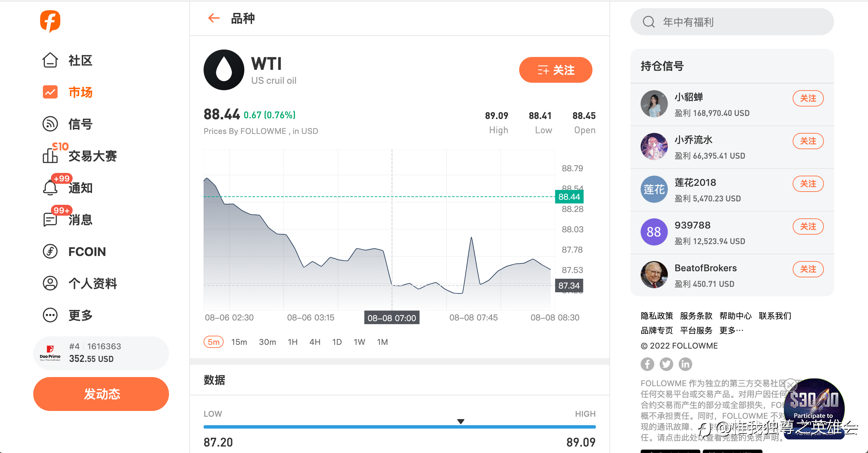The image size is (868, 453).
Task: Open the $30,000 Participate promo banner
Action: coord(814,409)
